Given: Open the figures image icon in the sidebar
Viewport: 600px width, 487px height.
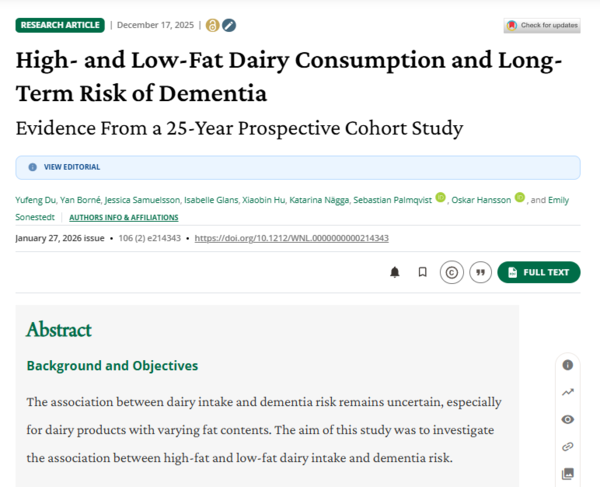Looking at the screenshot, I should 568,473.
